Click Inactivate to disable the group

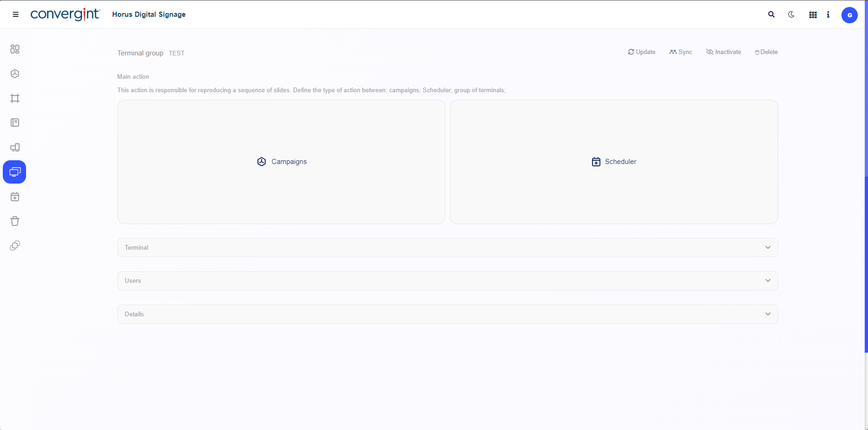pyautogui.click(x=723, y=52)
